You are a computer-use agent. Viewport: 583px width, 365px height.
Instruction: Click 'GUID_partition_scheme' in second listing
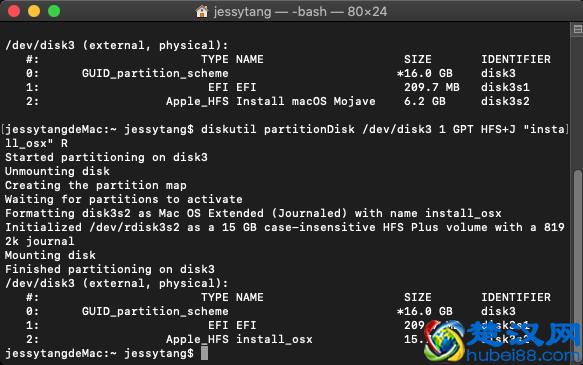click(155, 311)
